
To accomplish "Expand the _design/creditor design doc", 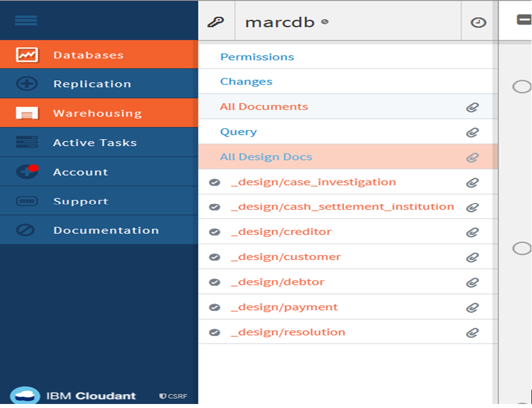I will (x=281, y=232).
